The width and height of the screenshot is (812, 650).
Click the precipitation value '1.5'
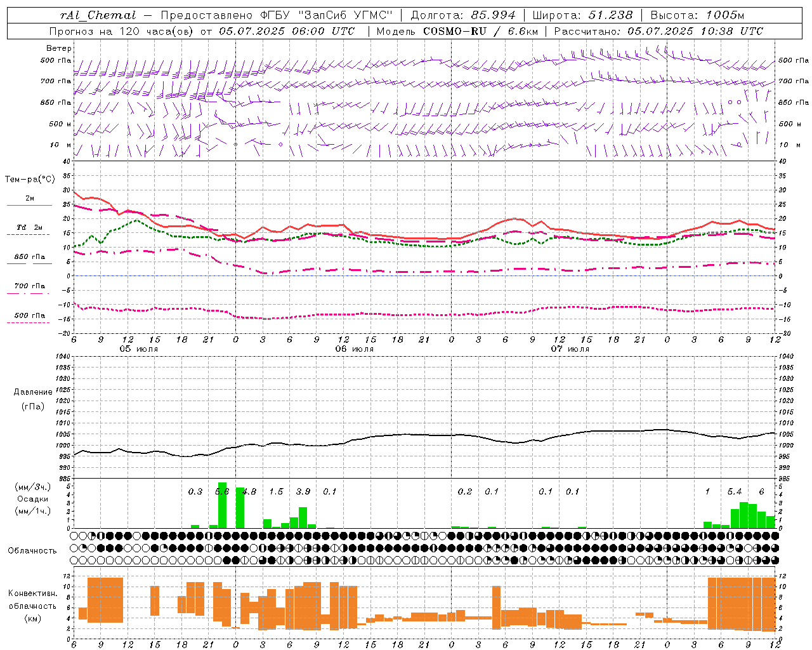[276, 491]
